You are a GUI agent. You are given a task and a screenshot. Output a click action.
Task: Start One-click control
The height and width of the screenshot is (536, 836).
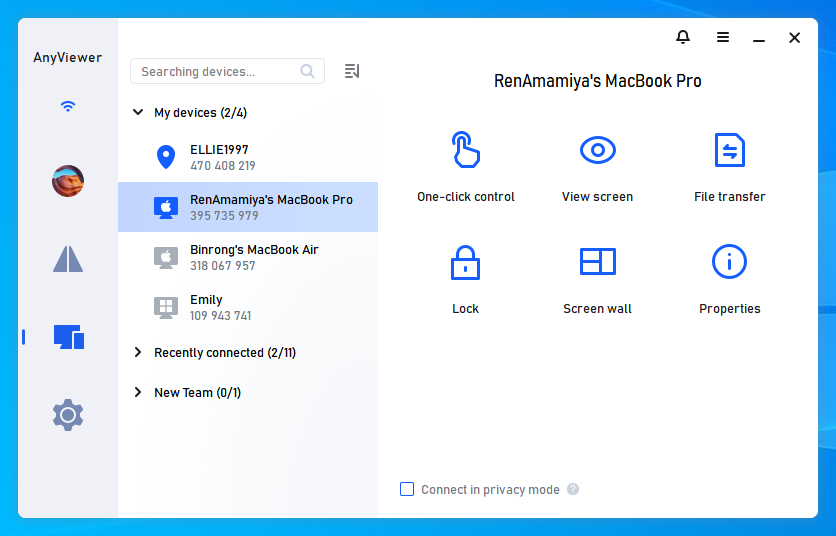pyautogui.click(x=465, y=167)
